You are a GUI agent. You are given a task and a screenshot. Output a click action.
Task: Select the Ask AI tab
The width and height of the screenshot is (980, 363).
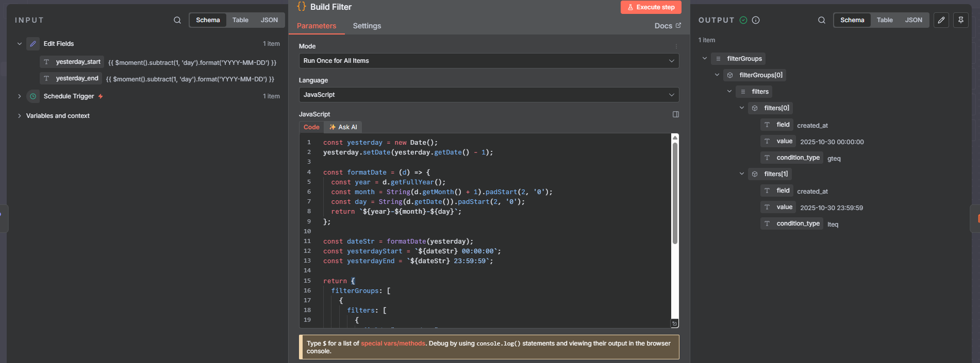[343, 127]
